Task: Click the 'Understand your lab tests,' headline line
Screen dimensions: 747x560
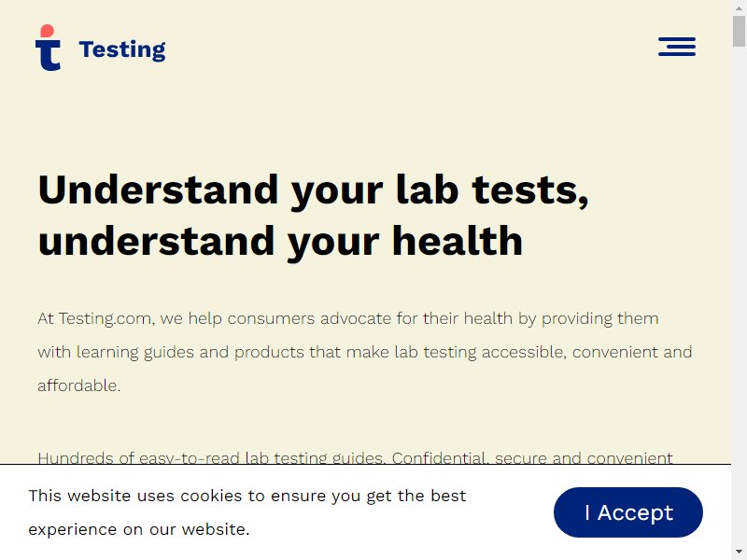Action: coord(313,190)
